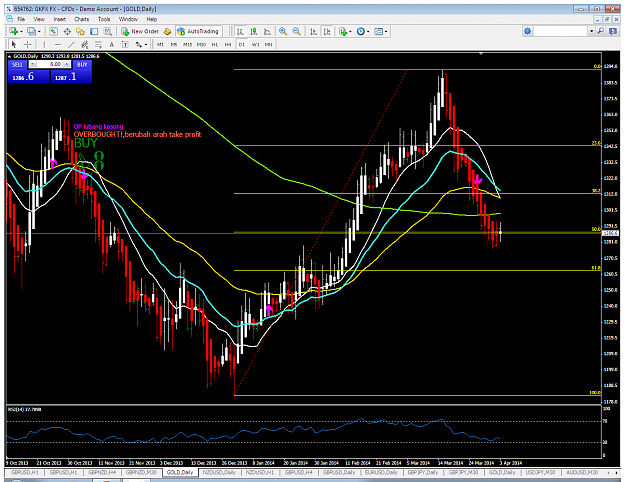This screenshot has width=625, height=482.
Task: Zoom out of the chart
Action: click(297, 31)
